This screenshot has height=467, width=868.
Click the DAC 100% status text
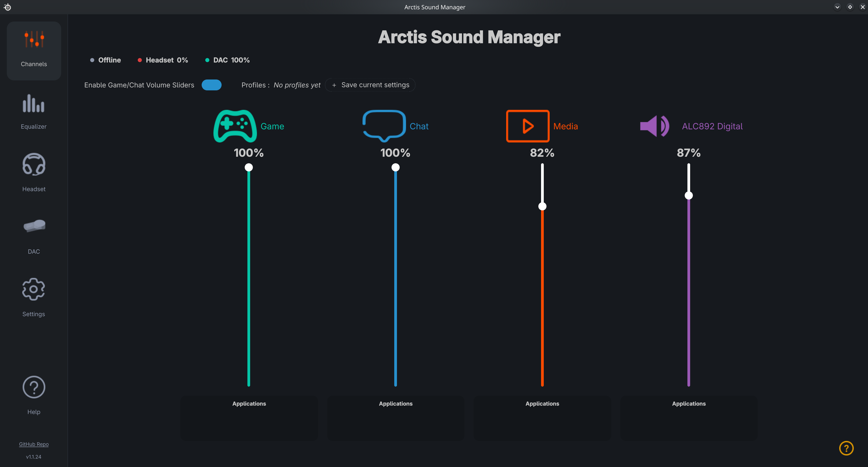[232, 60]
